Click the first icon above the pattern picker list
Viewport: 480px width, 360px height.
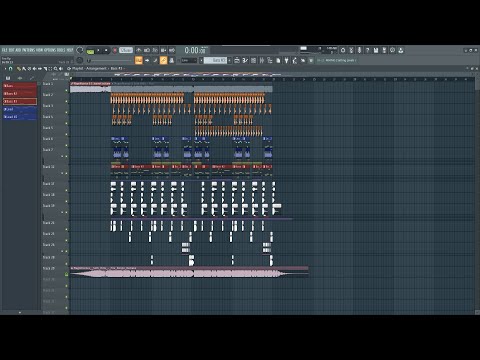pos(8,78)
